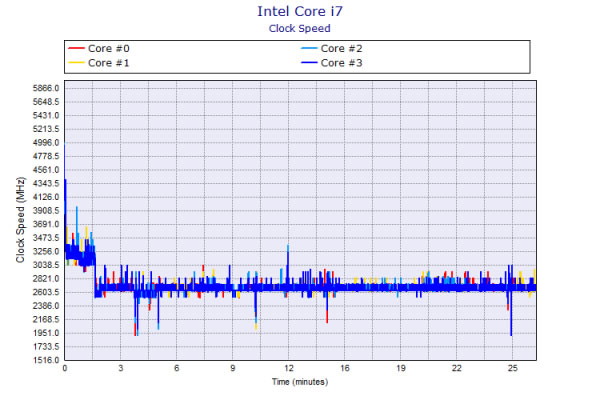
Task: Click the Time (minutes) axis label
Action: 300,382
